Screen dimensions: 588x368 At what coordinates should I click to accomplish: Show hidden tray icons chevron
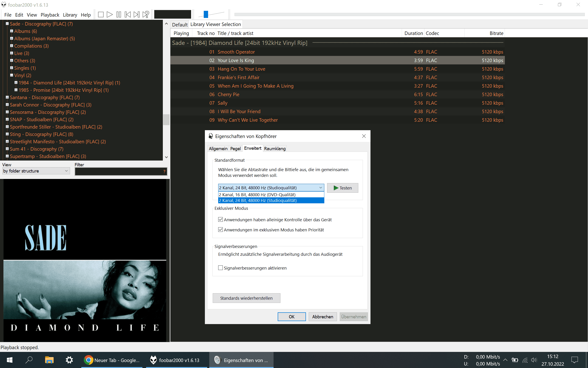pyautogui.click(x=505, y=360)
